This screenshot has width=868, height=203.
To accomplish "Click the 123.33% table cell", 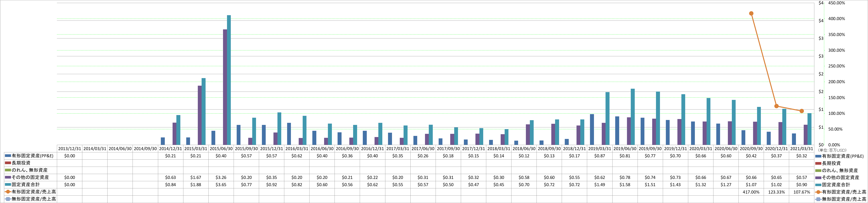I will tap(776, 192).
